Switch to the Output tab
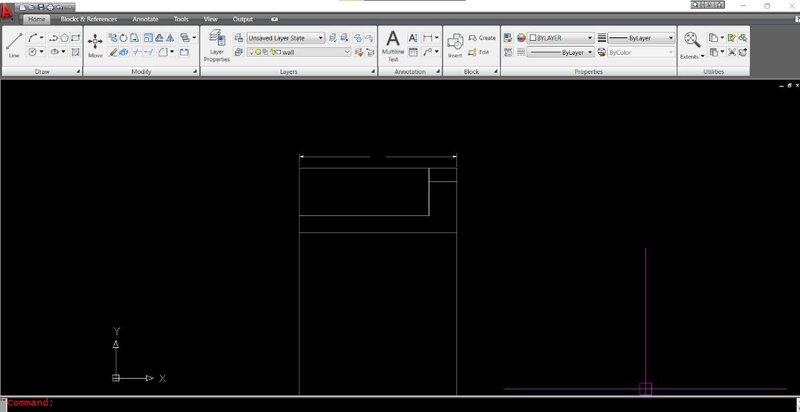Viewport: 800px width, 412px height. point(243,19)
